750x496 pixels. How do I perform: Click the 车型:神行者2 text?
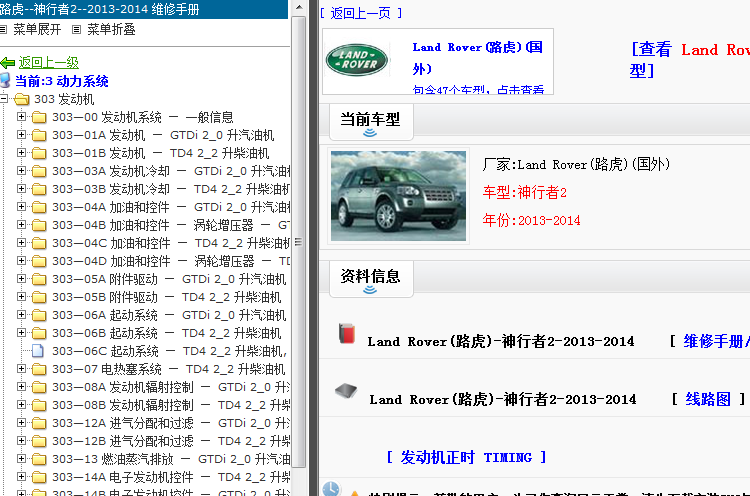pyautogui.click(x=525, y=193)
